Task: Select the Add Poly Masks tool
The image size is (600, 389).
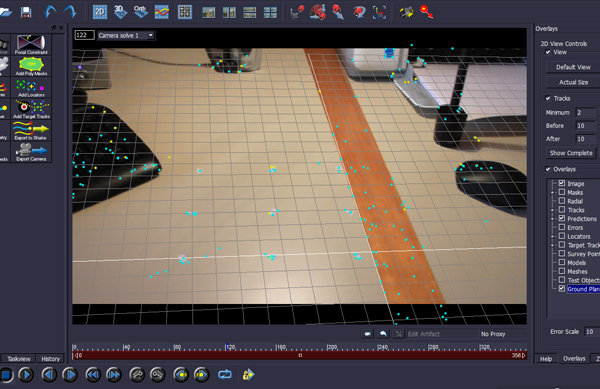Action: tap(31, 66)
